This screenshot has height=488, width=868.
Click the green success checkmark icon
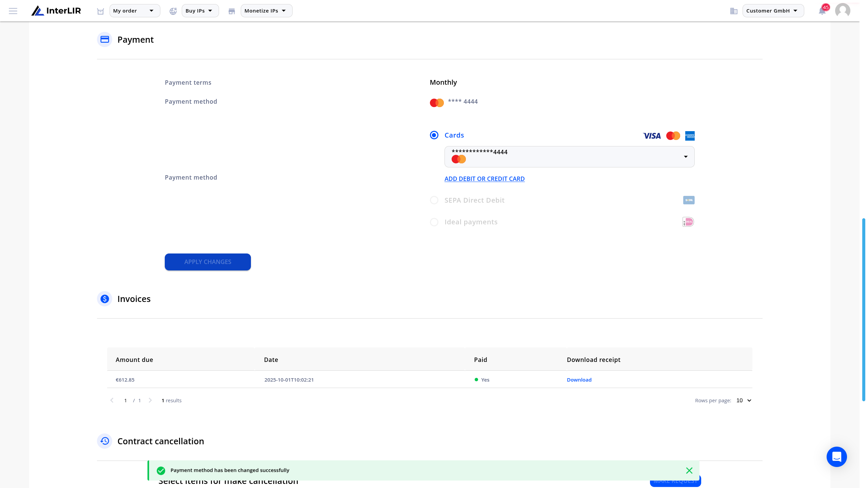(x=161, y=471)
